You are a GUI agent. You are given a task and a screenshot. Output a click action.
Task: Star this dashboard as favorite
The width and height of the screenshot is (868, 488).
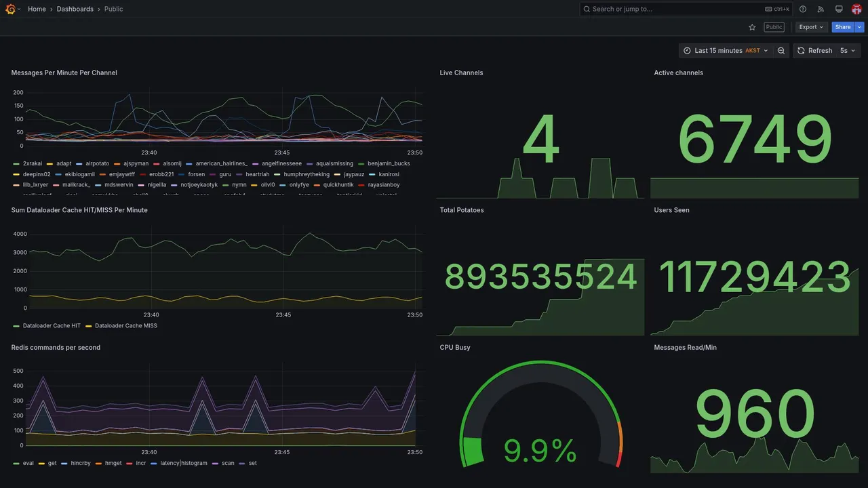coord(752,27)
